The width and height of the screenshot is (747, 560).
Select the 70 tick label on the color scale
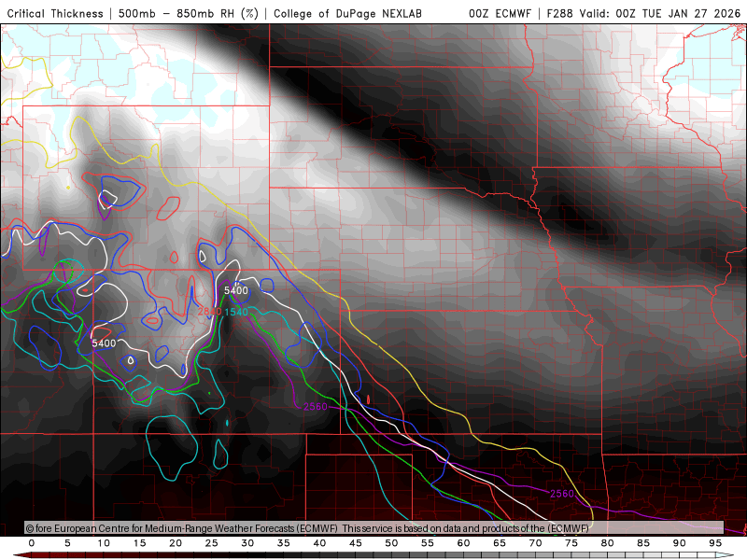point(535,543)
